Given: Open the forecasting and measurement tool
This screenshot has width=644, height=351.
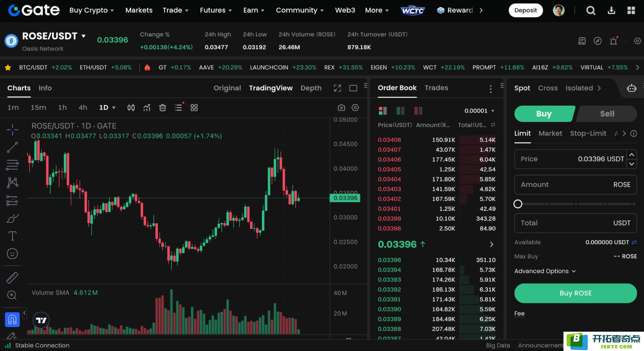Looking at the screenshot, I should coord(12,201).
